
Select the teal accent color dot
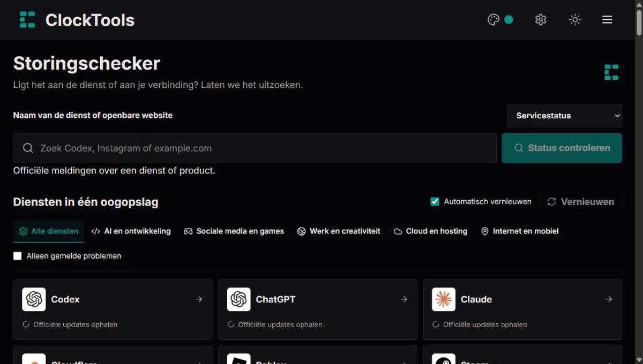[509, 20]
